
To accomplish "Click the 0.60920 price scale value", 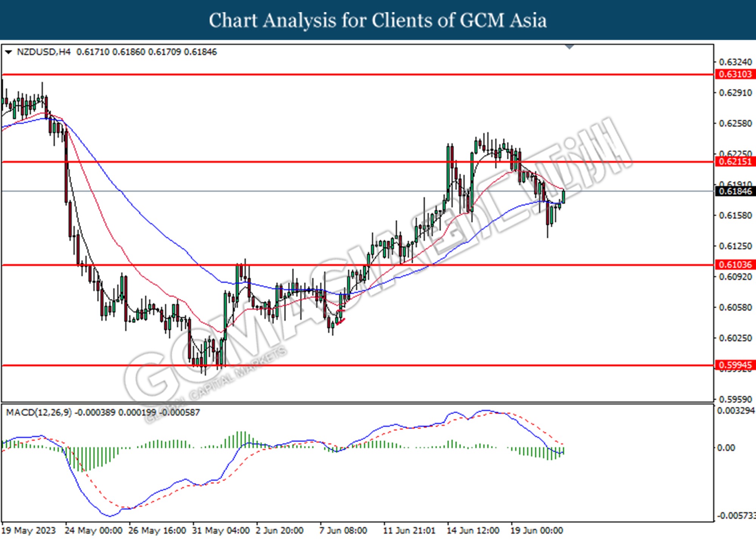I will (735, 276).
